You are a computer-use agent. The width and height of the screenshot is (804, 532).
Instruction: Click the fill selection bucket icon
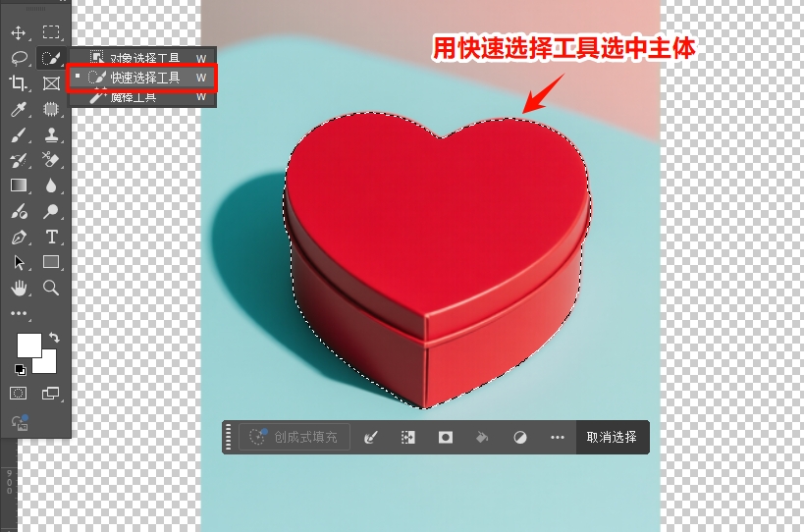tap(482, 437)
